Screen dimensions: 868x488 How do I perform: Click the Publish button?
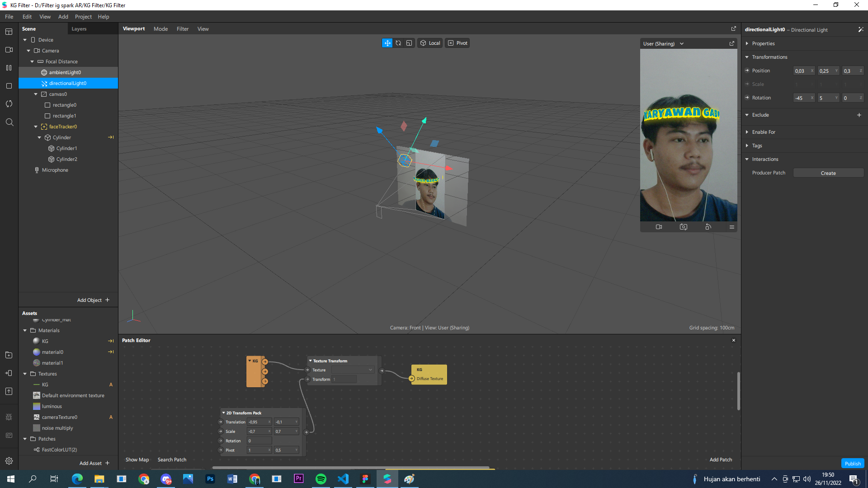[x=853, y=463]
